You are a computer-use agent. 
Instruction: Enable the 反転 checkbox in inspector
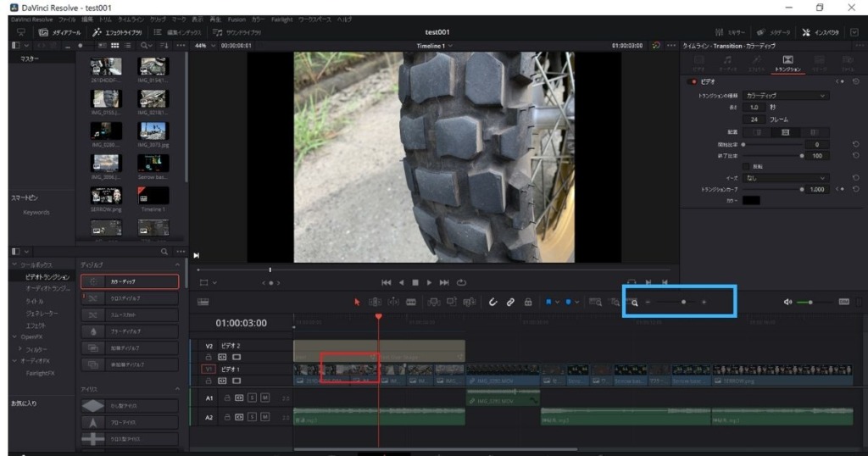click(x=746, y=167)
